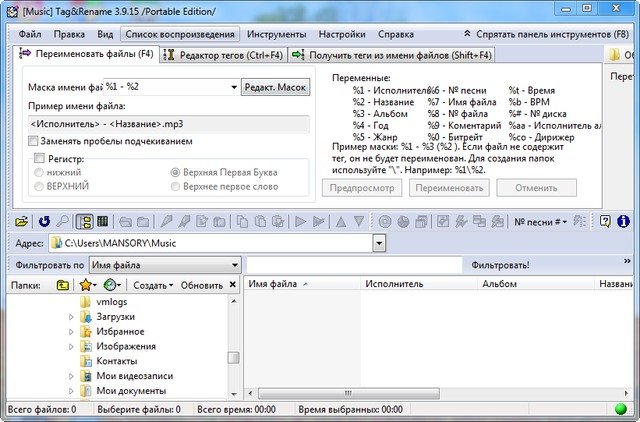Click the open folder icon in toolbar
The width and height of the screenshot is (640, 422).
pyautogui.click(x=22, y=221)
